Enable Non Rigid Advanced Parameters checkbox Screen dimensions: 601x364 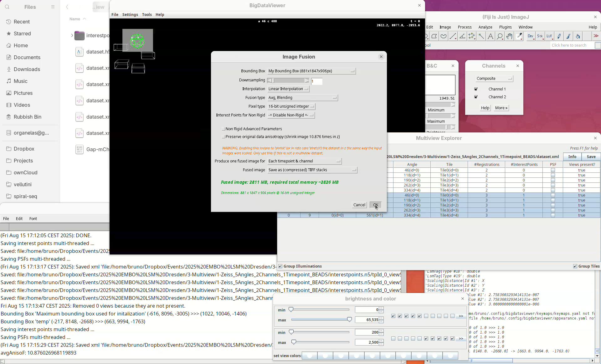pyautogui.click(x=223, y=129)
